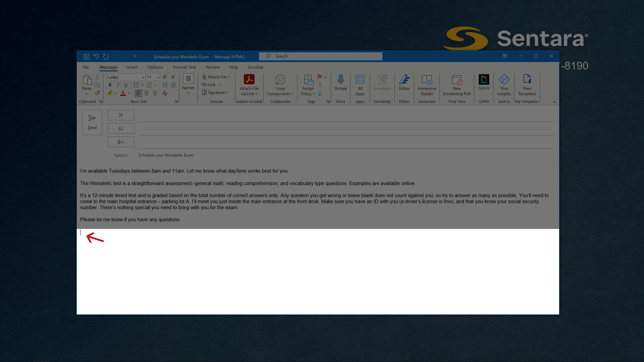Switch to the Review tab
This screenshot has height=362, width=644.
(213, 67)
